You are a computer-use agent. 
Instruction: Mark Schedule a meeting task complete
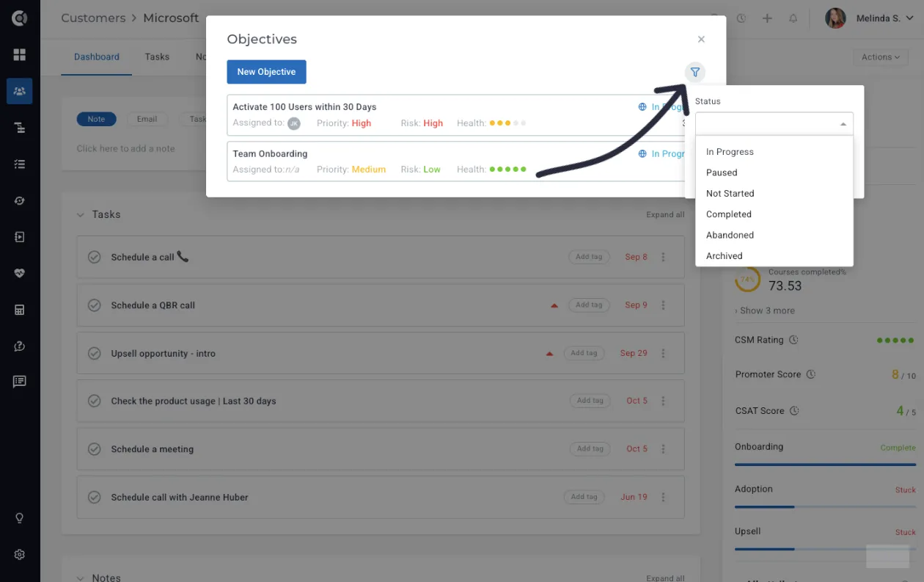(94, 449)
